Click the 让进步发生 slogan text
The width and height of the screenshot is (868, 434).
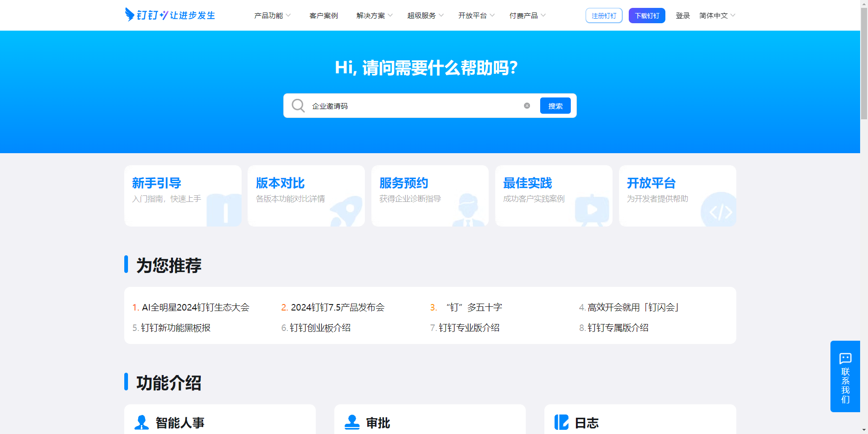point(192,15)
